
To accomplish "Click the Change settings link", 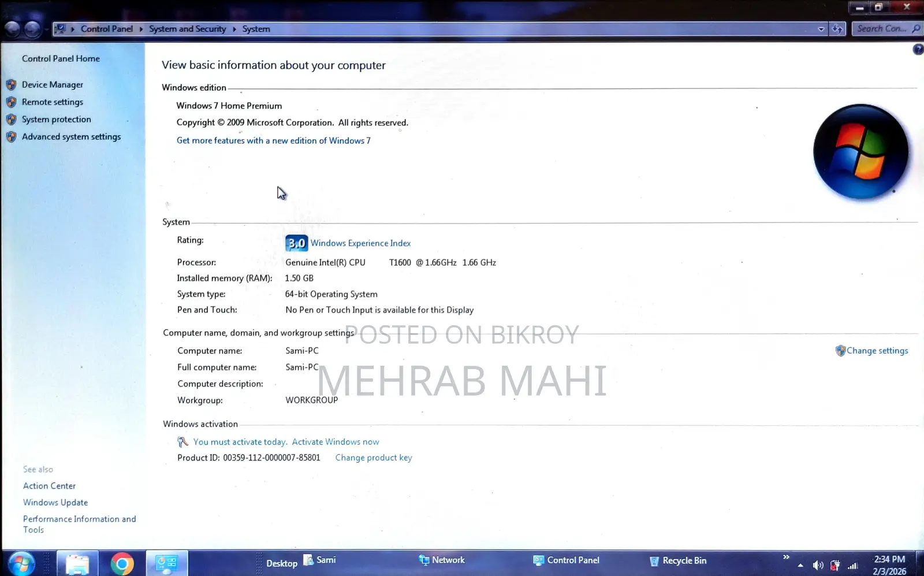I will click(x=877, y=351).
